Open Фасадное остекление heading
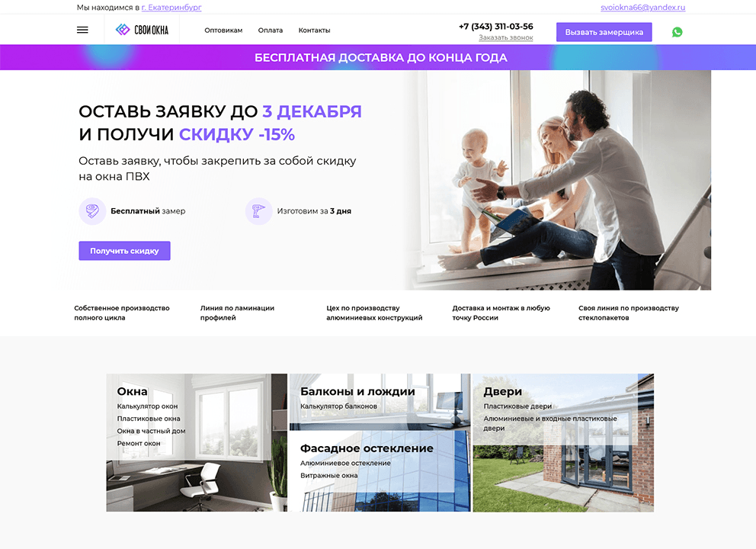756x549 pixels. pos(367,448)
